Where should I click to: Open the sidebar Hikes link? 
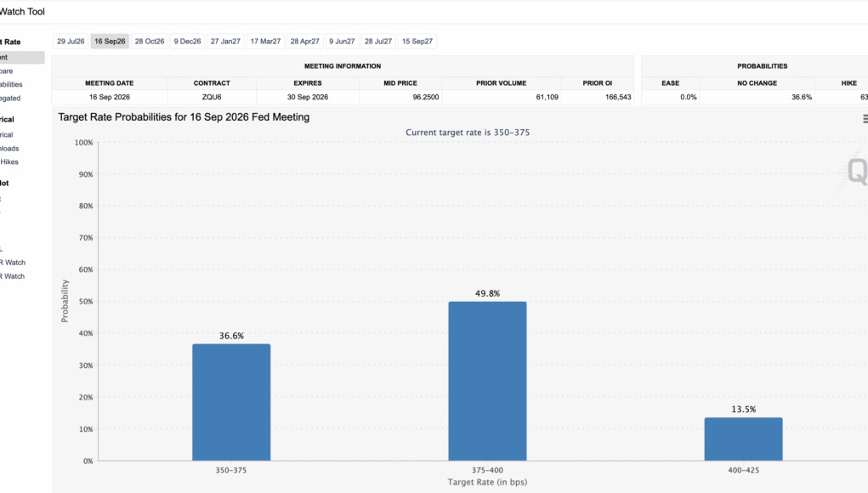coord(9,162)
